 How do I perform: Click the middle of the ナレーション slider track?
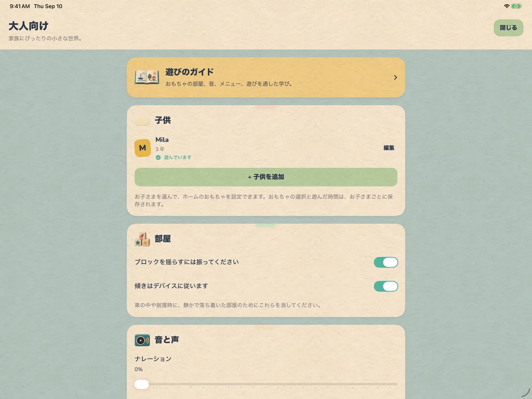point(266,384)
